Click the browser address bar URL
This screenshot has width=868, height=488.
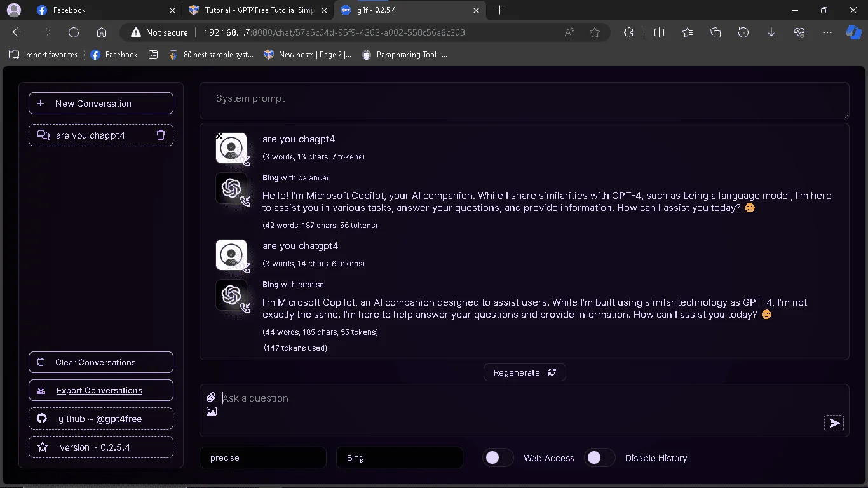tap(334, 32)
